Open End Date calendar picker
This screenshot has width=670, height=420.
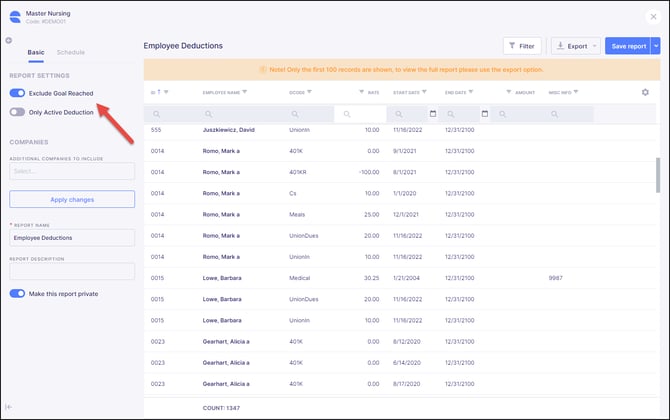tap(485, 114)
